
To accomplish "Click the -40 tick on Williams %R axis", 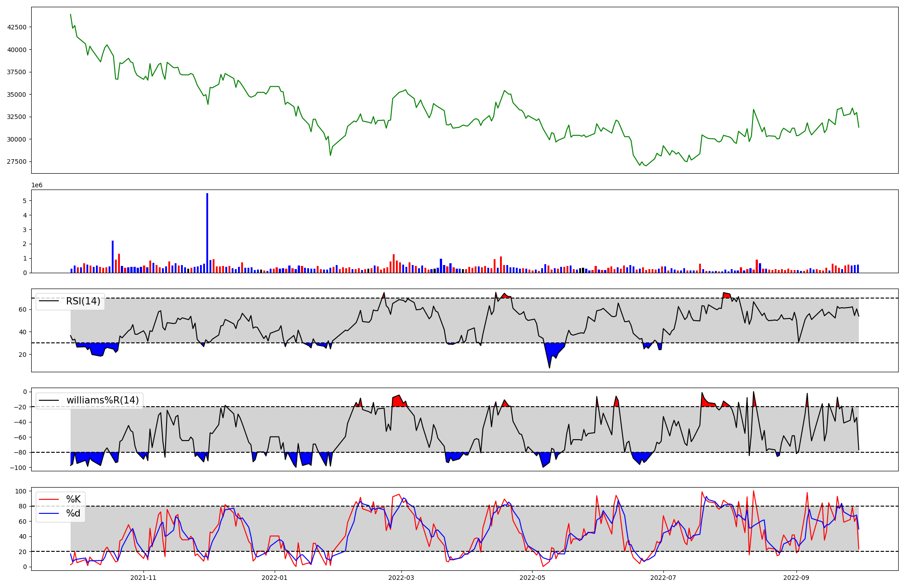I will (x=20, y=422).
